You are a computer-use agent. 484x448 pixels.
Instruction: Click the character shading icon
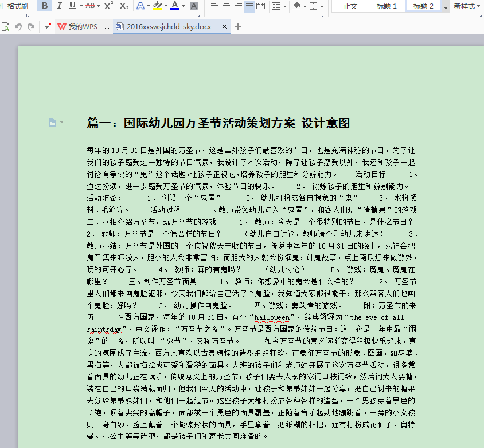coord(194,6)
